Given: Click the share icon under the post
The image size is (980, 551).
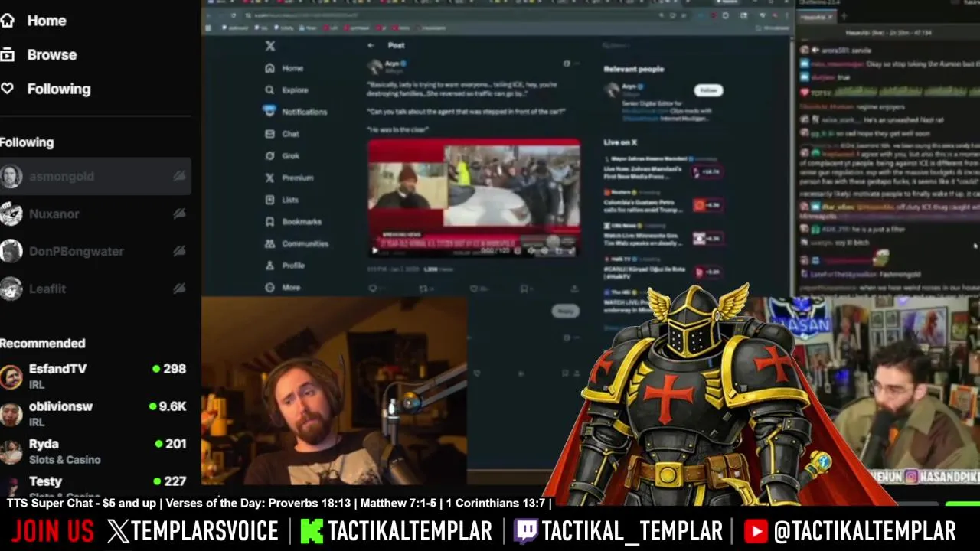Looking at the screenshot, I should [574, 289].
